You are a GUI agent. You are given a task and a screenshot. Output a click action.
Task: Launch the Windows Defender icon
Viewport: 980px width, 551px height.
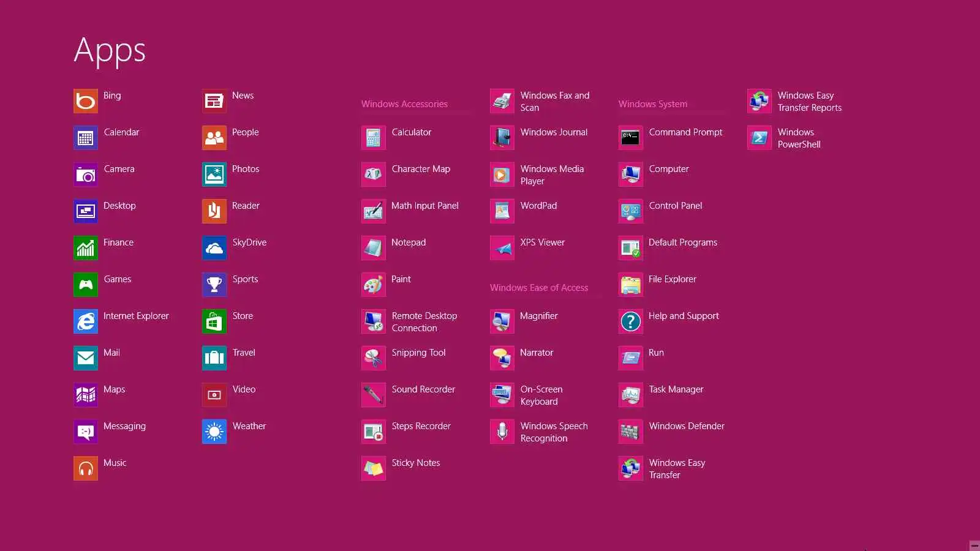(x=631, y=432)
